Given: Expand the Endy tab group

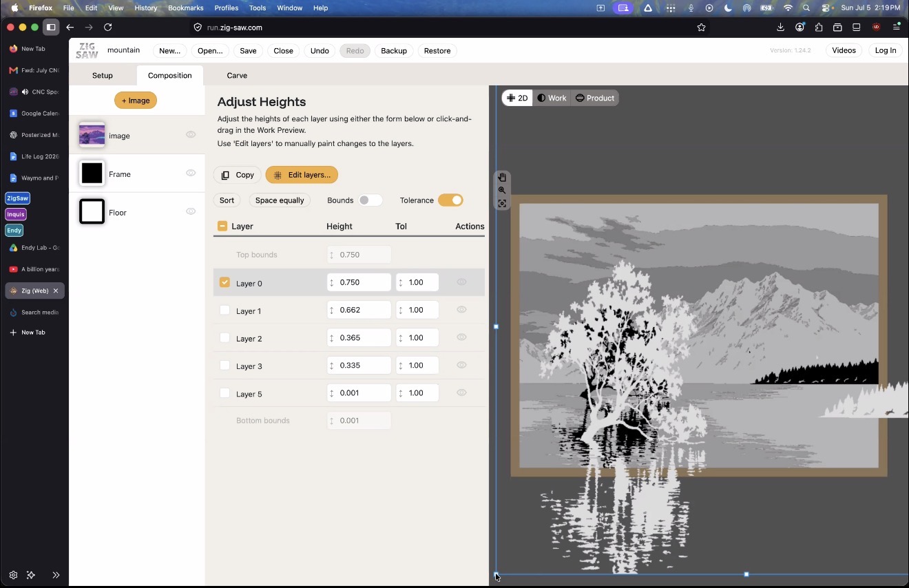Looking at the screenshot, I should click(x=14, y=231).
